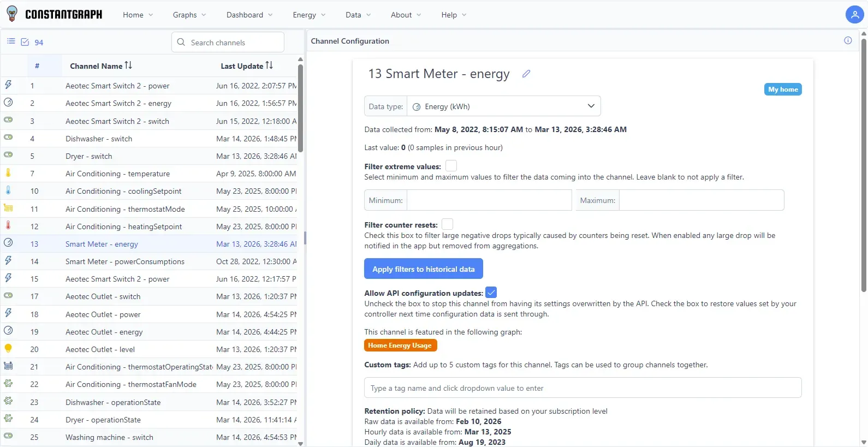Sort channels by Channel Name arrows
The height and width of the screenshot is (447, 868).
pos(128,65)
